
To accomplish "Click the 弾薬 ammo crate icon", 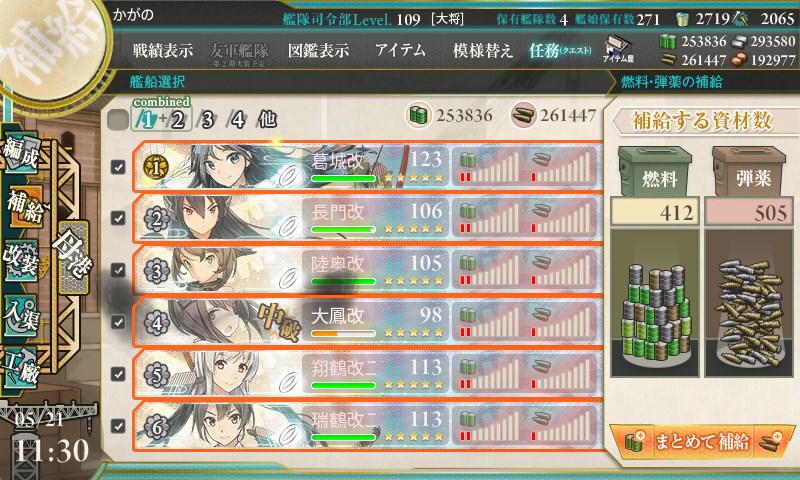I will [x=749, y=172].
